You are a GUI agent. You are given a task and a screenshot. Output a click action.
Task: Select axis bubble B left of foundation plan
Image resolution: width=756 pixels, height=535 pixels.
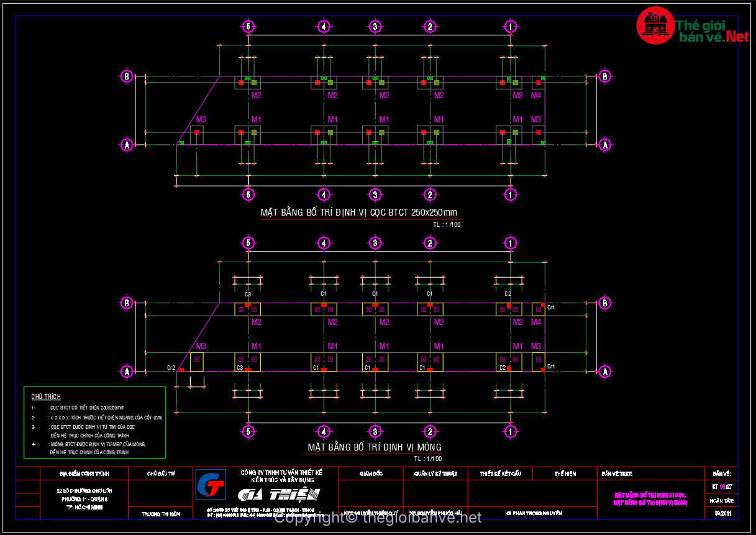click(127, 303)
